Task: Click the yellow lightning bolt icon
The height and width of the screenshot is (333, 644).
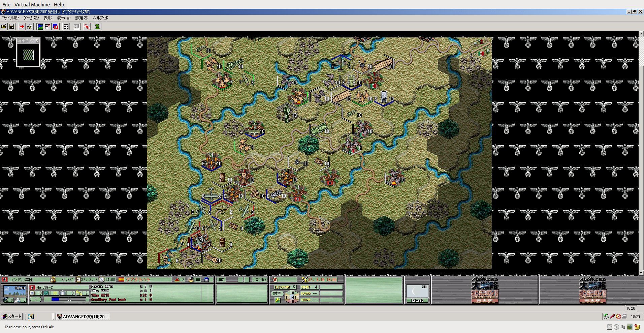Action: click(x=277, y=300)
